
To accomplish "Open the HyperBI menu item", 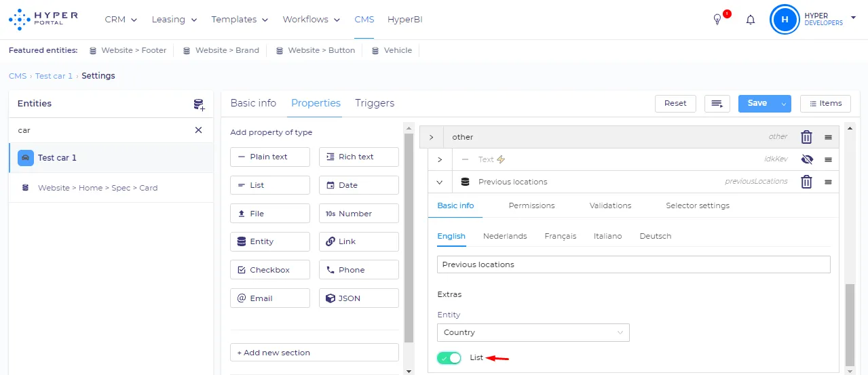I will 405,20.
